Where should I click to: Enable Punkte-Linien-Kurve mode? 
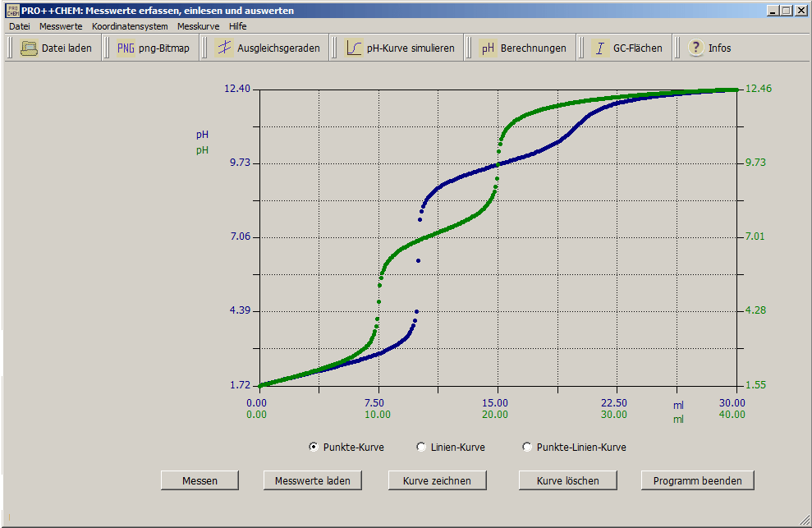pos(526,447)
